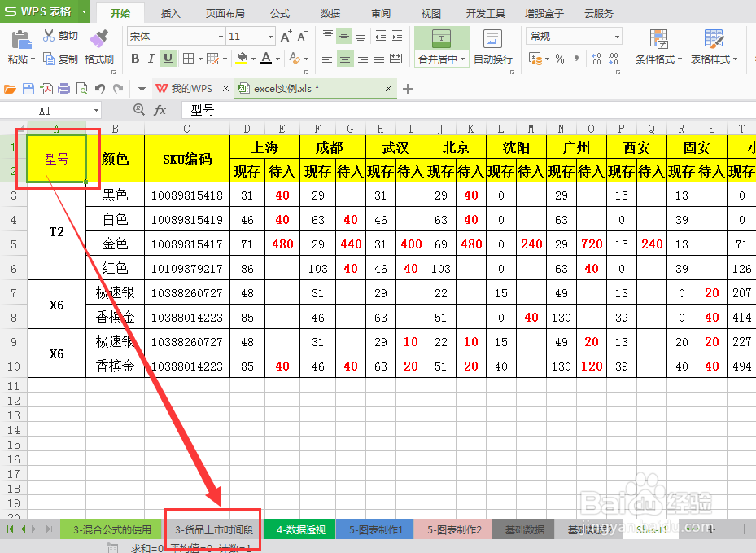Open the 数据 ribbon tab
The height and width of the screenshot is (553, 756).
pos(330,13)
